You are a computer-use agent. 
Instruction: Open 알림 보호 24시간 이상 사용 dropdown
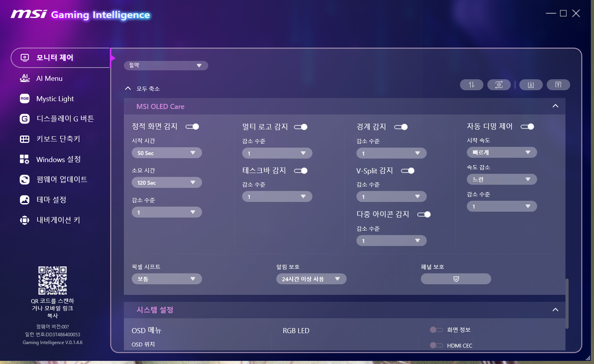pos(311,279)
